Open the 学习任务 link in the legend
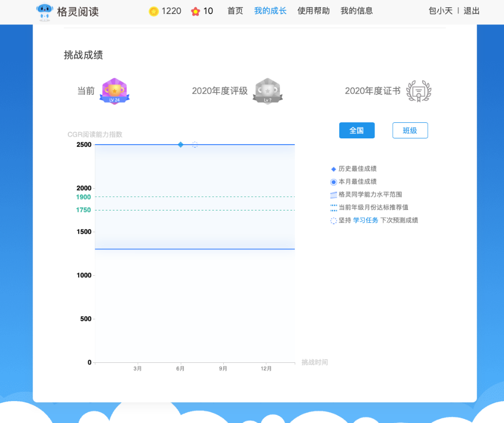504x423 pixels. [x=366, y=220]
